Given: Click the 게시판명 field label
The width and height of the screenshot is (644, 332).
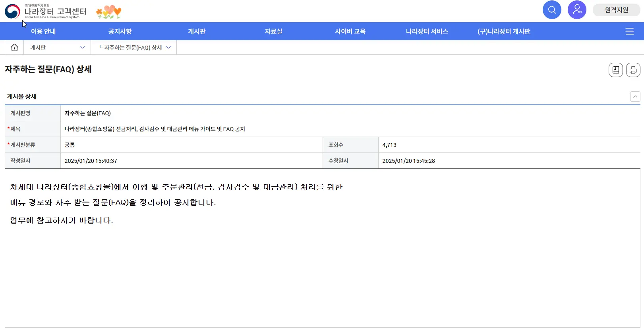Looking at the screenshot, I should [x=20, y=113].
